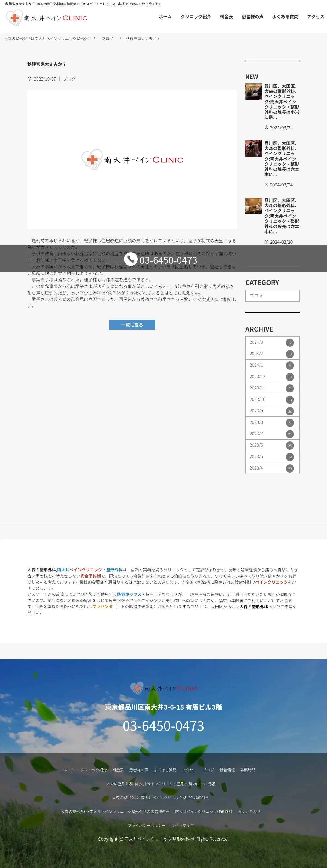Open the ホーム menu item in header
This screenshot has width=327, height=868.
[x=165, y=17]
